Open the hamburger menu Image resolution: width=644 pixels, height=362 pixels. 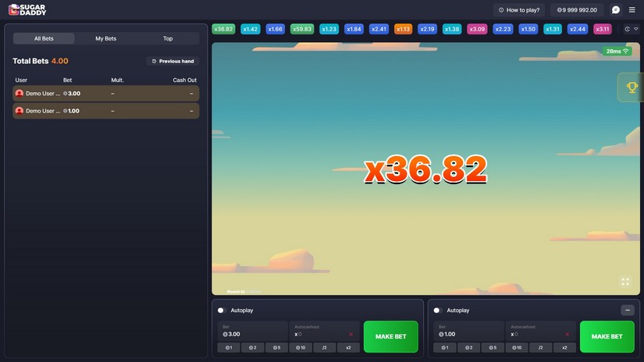coord(632,10)
